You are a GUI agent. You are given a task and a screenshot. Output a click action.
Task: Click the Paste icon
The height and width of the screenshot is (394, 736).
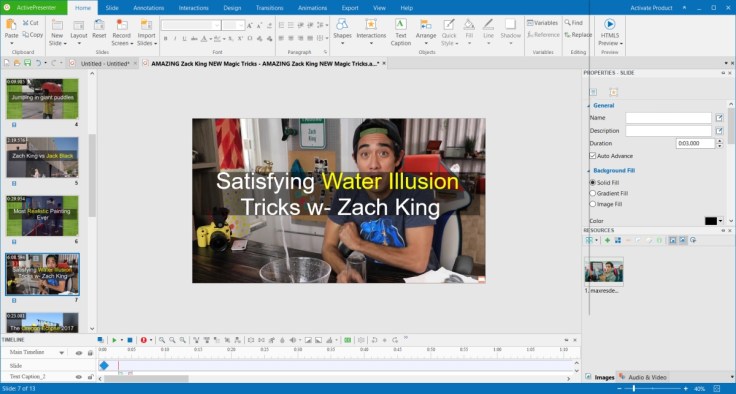[11, 25]
